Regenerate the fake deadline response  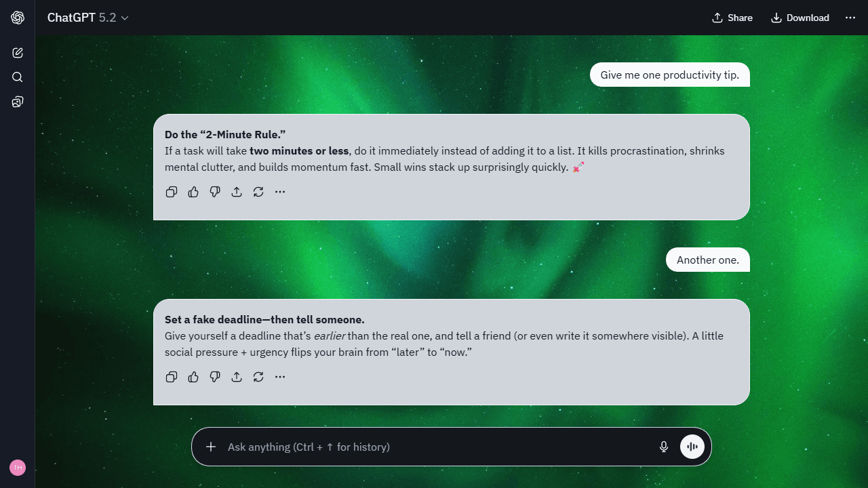258,377
